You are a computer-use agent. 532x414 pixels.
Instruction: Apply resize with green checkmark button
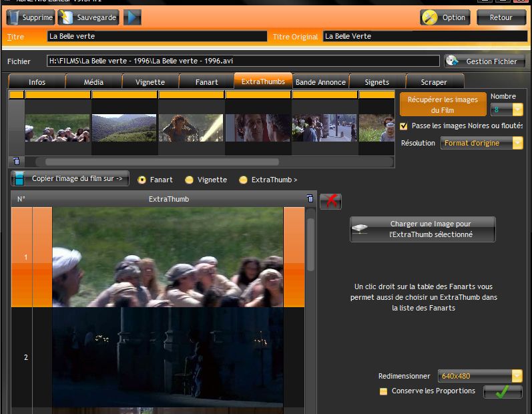(503, 391)
